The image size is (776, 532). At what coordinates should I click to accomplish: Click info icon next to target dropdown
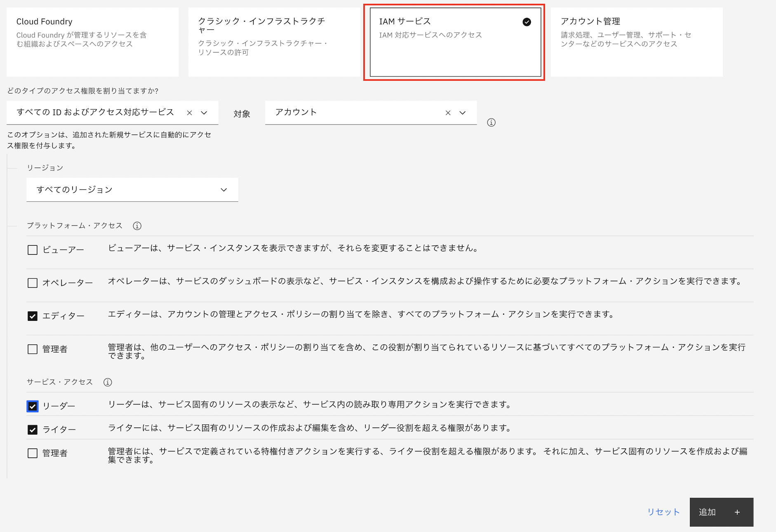coord(491,122)
